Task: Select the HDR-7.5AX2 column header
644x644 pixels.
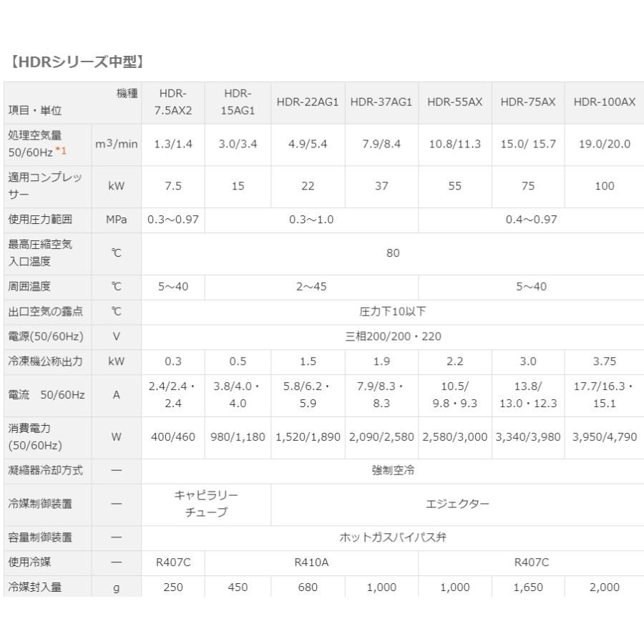Action: tap(173, 102)
